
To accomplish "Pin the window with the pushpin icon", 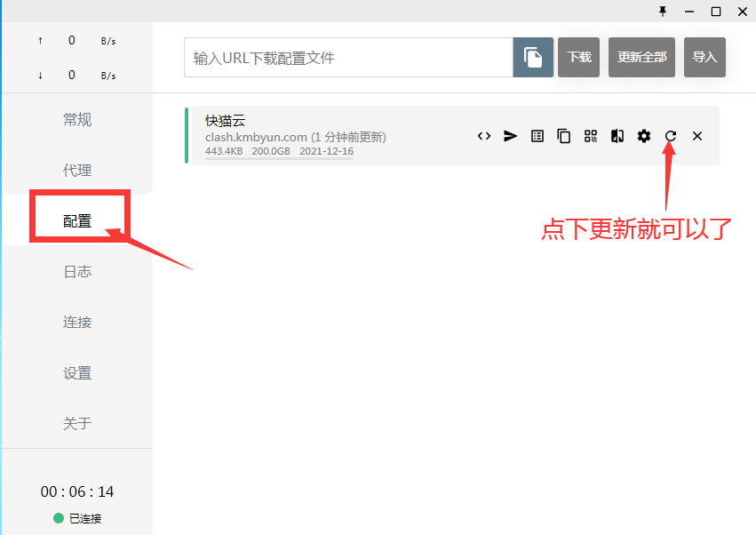I will 662,11.
